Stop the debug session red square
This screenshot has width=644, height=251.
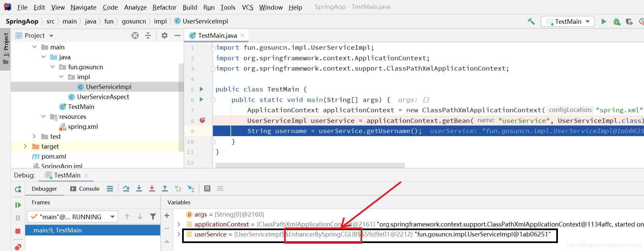[18, 231]
